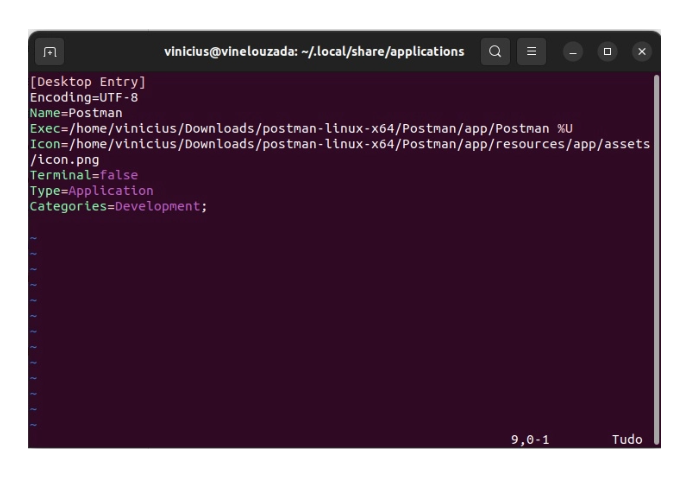689x478 pixels.
Task: Click the terminal vertical scrollbar
Action: (x=656, y=260)
